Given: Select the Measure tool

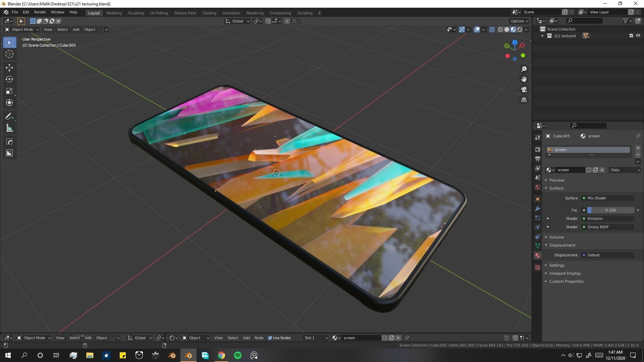Looking at the screenshot, I should (x=9, y=128).
